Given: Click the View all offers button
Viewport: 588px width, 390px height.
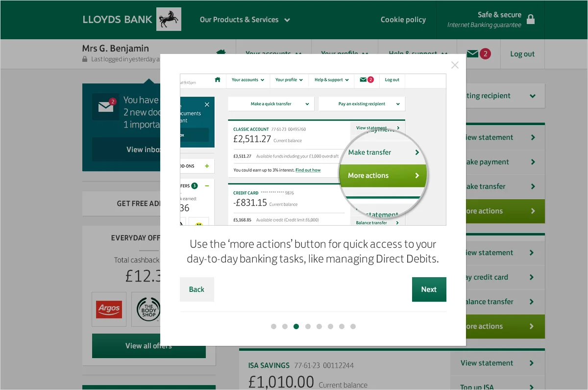Looking at the screenshot, I should pos(148,346).
